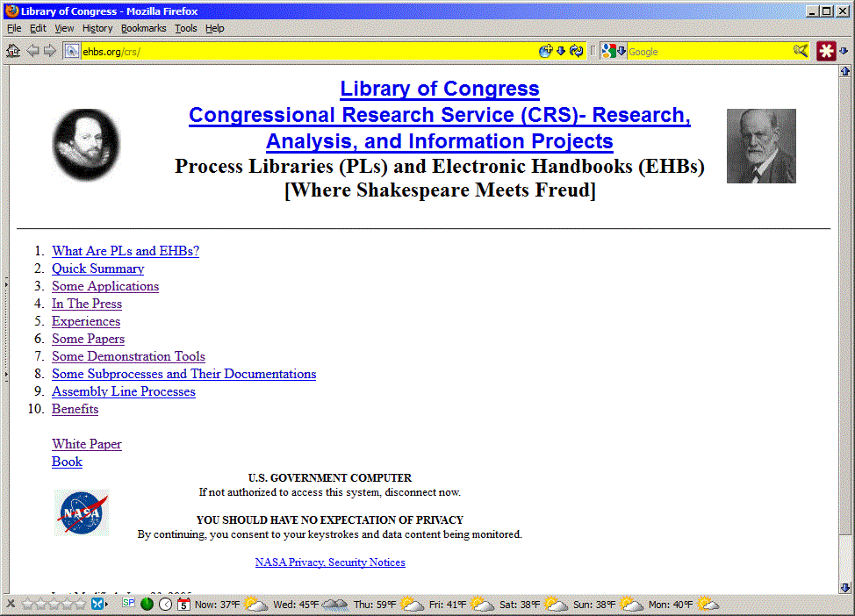Open the View menu

click(x=64, y=28)
